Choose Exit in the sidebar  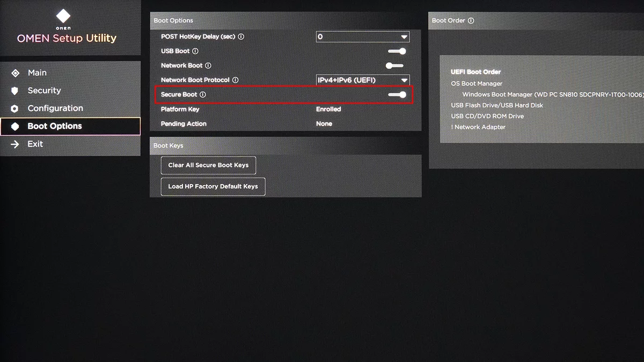point(35,144)
